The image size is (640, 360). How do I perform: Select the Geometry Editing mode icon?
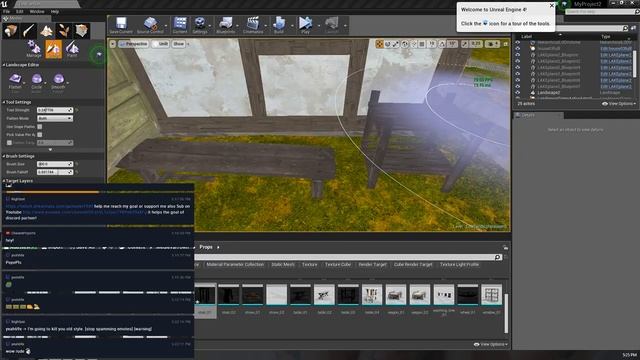82,31
